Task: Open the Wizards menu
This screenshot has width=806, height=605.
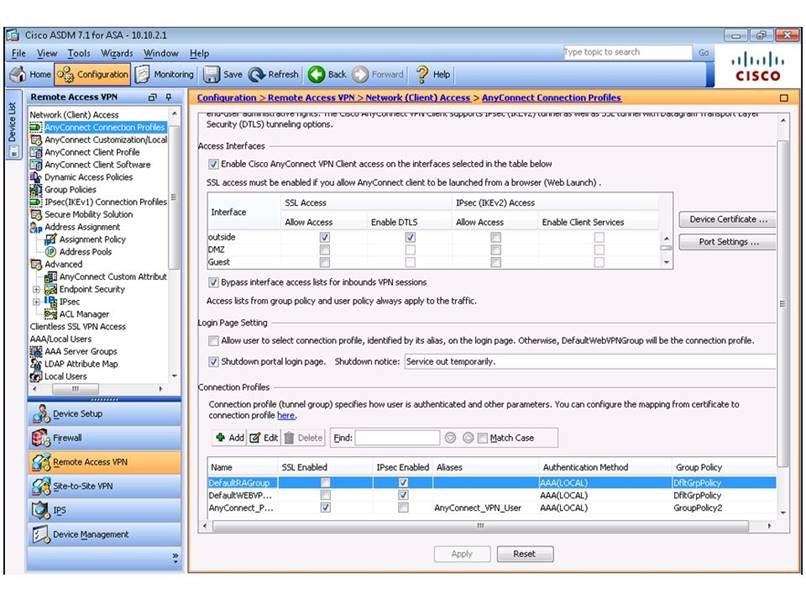Action: [x=117, y=53]
